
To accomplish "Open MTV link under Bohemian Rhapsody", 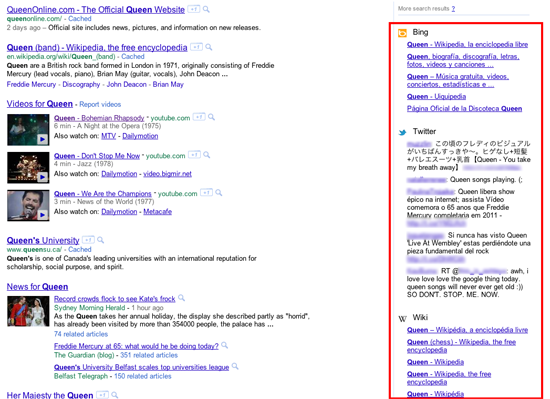I will [x=108, y=136].
